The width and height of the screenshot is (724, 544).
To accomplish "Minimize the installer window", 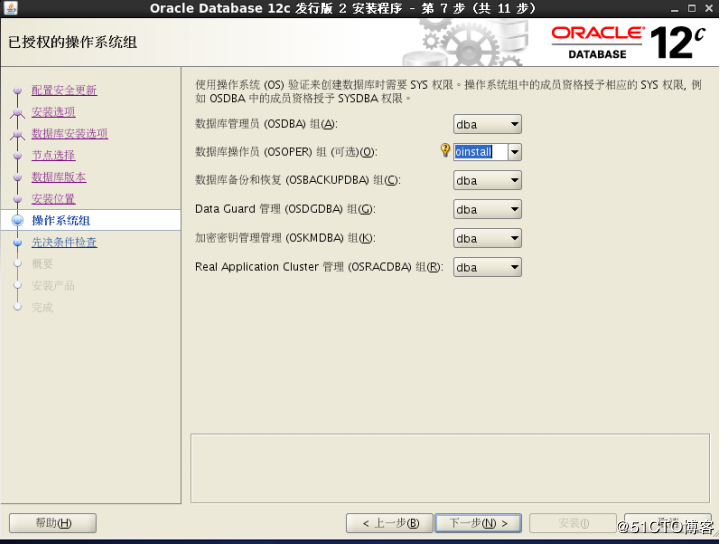I will pos(675,8).
